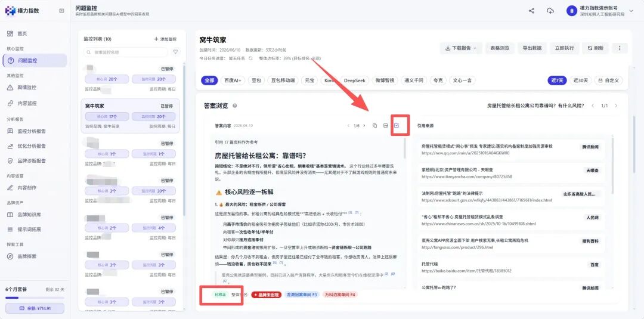
Task: Open the filter funnel icon in the monitor list
Action: tap(175, 52)
